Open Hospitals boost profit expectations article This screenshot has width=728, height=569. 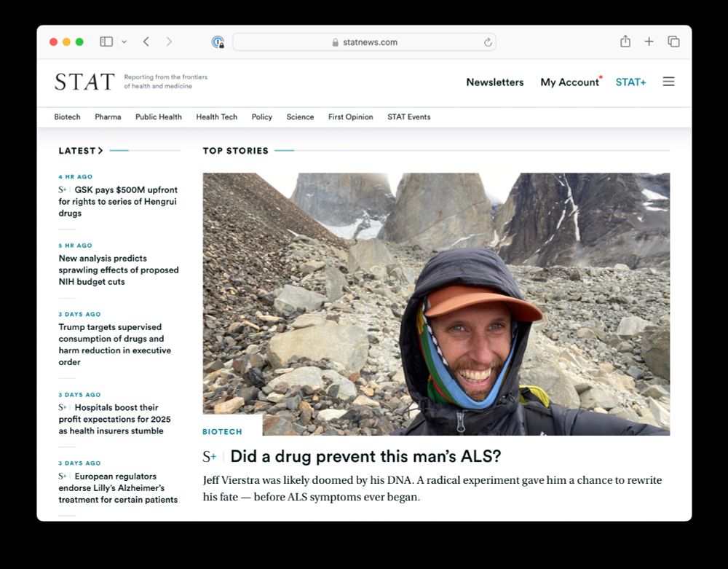[x=115, y=419]
